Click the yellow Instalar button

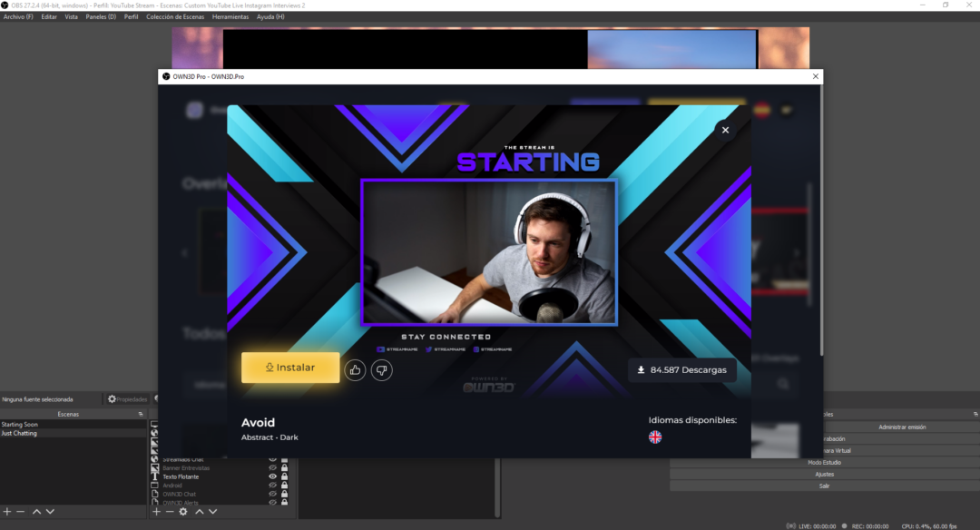290,368
